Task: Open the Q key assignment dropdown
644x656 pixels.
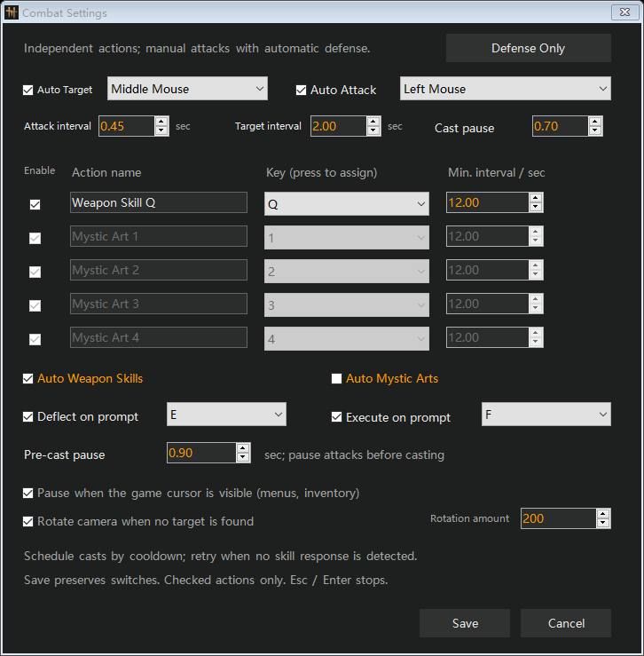Action: pos(347,204)
